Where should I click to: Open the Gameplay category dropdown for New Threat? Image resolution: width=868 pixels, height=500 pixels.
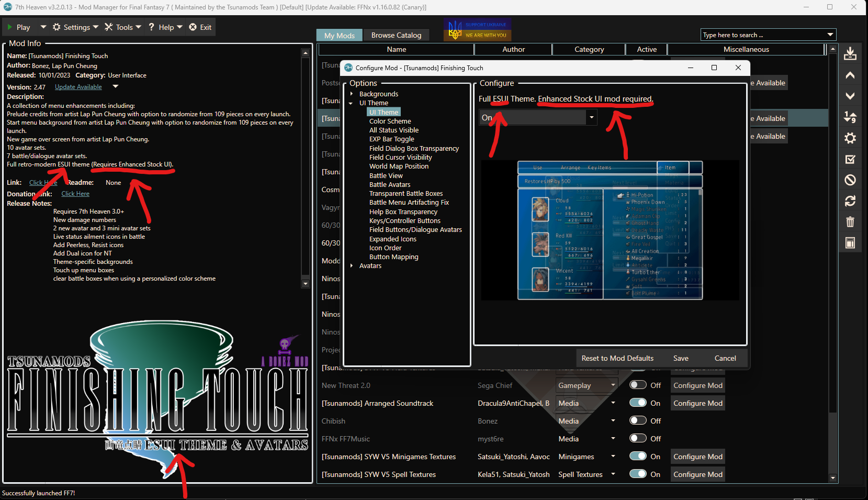613,385
